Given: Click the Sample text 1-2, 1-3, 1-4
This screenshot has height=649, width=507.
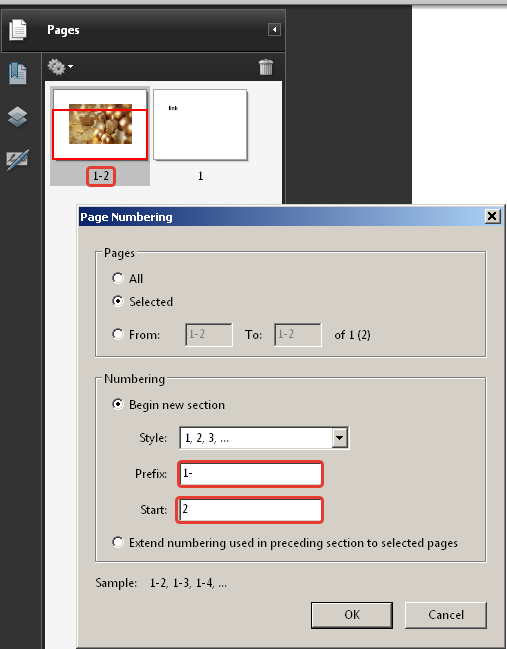Looking at the screenshot, I should click(188, 583).
